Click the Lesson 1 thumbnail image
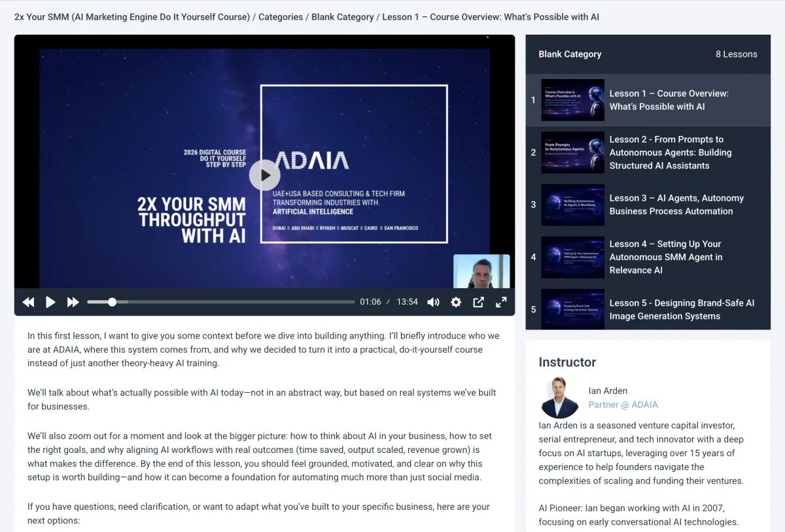Screen dimensions: 785x532 click(572, 100)
